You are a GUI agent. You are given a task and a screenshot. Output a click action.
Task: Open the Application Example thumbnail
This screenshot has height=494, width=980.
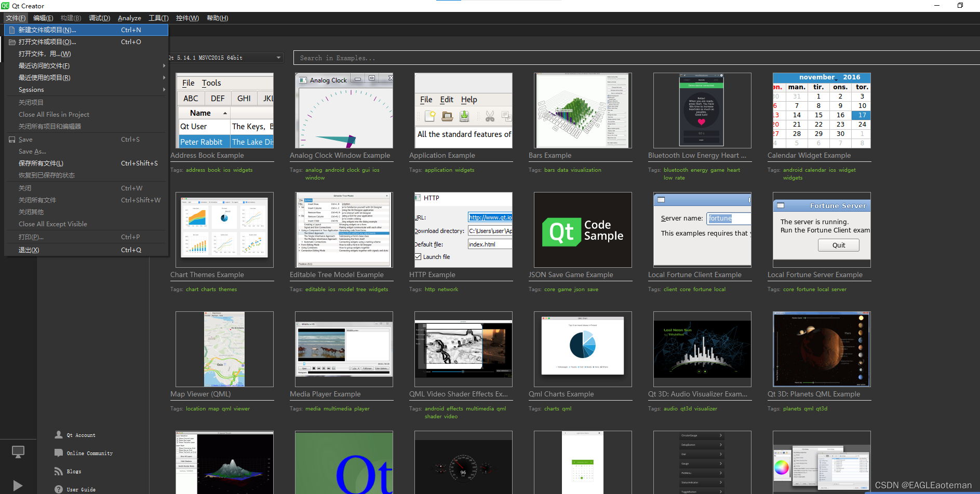coord(463,111)
